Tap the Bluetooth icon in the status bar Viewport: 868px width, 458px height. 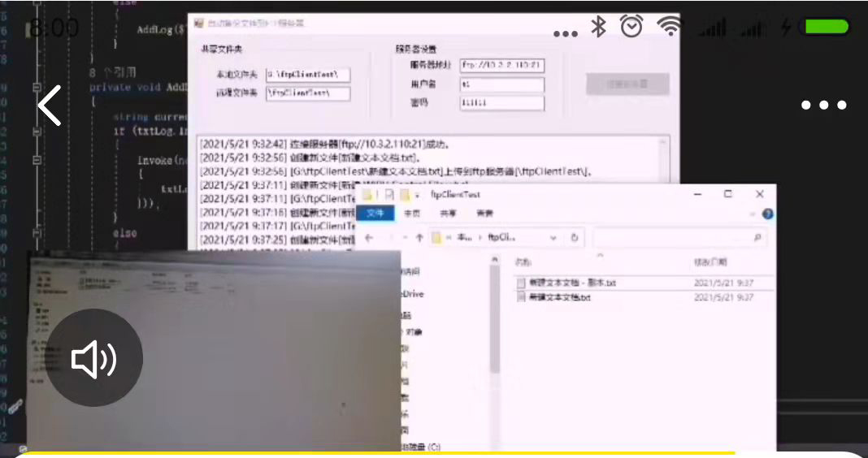pyautogui.click(x=598, y=26)
